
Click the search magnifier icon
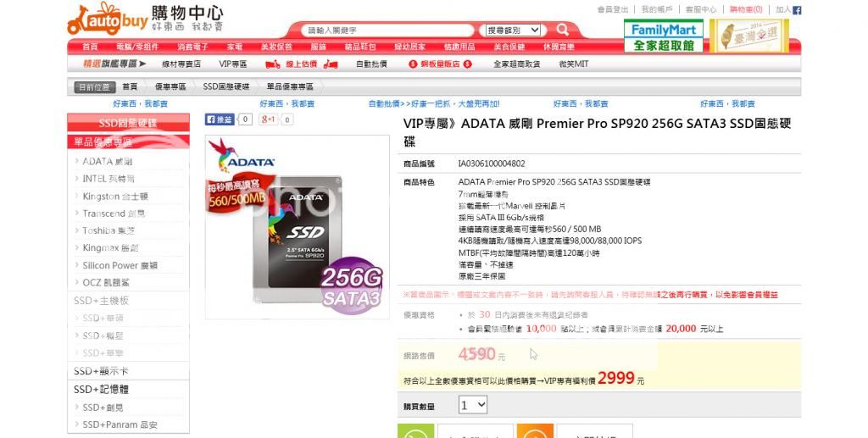coord(563,30)
